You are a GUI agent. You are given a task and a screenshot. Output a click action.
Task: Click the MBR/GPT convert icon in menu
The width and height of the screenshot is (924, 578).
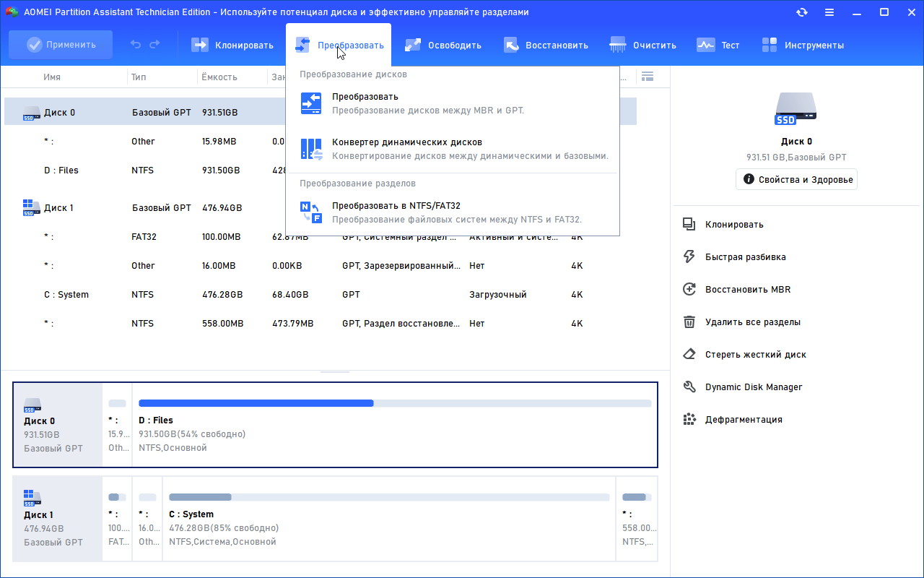[x=311, y=103]
